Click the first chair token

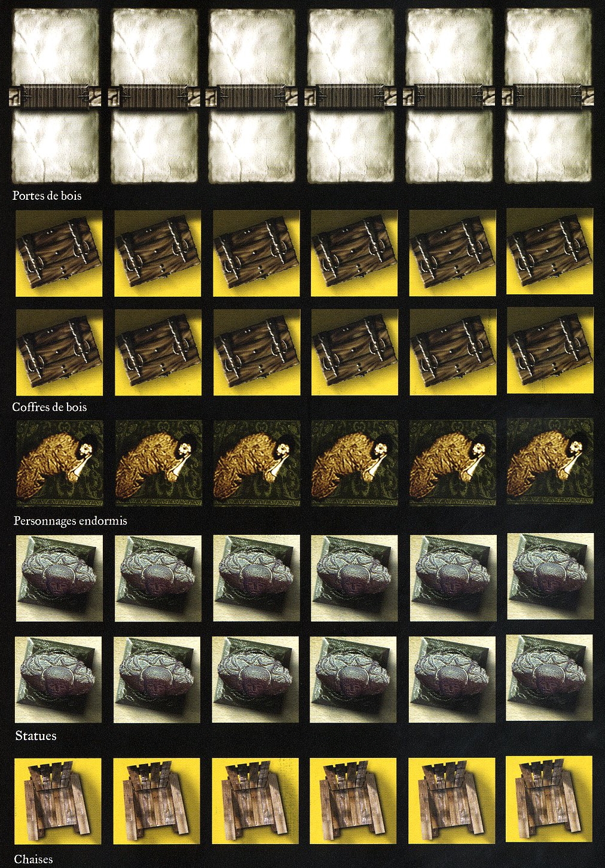pos(57,801)
